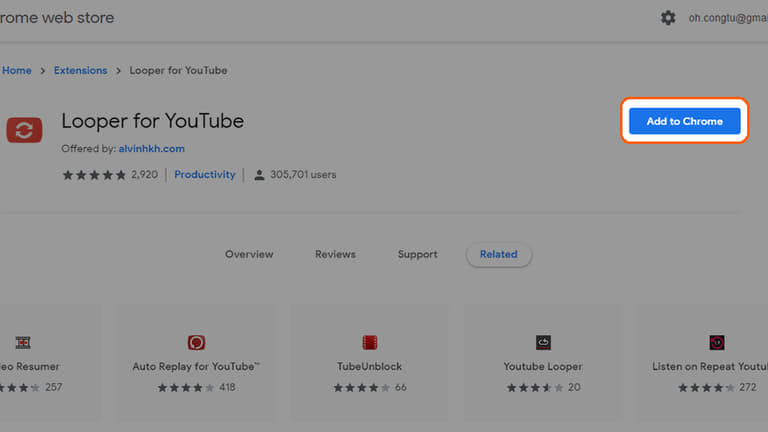Image resolution: width=768 pixels, height=432 pixels.
Task: Click the users person icon
Action: click(x=259, y=175)
